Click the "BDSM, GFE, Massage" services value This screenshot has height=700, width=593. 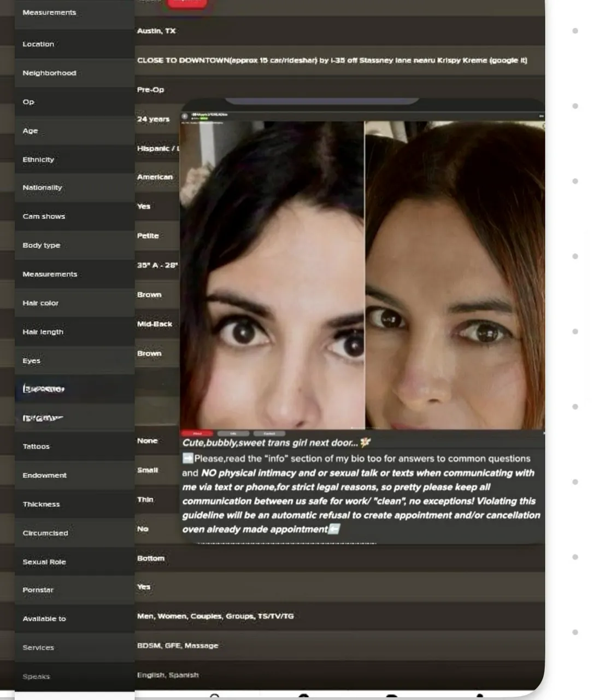pyautogui.click(x=178, y=645)
